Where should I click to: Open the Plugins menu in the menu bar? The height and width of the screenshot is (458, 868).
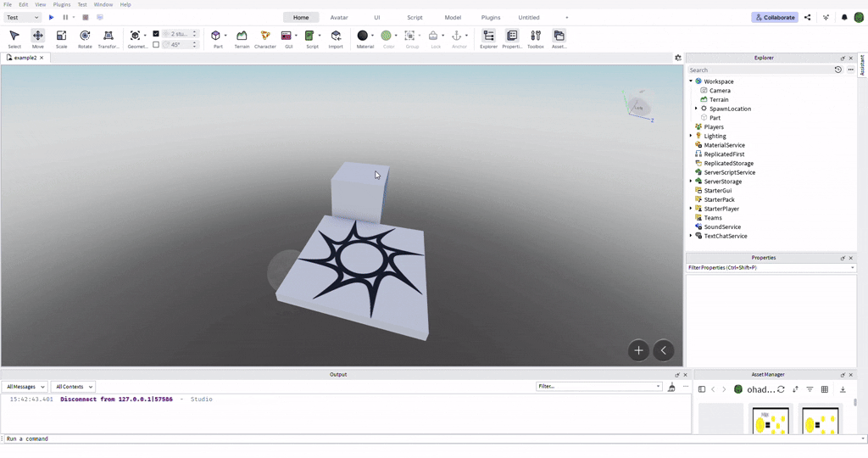pos(62,4)
